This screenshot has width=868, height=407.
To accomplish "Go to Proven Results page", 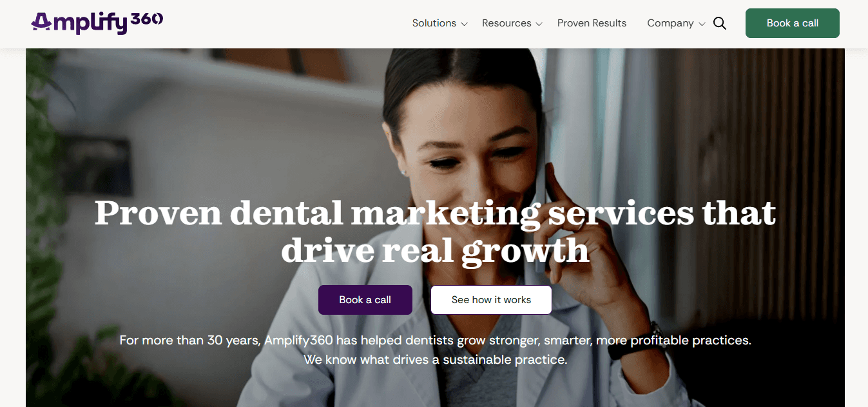I will [592, 23].
